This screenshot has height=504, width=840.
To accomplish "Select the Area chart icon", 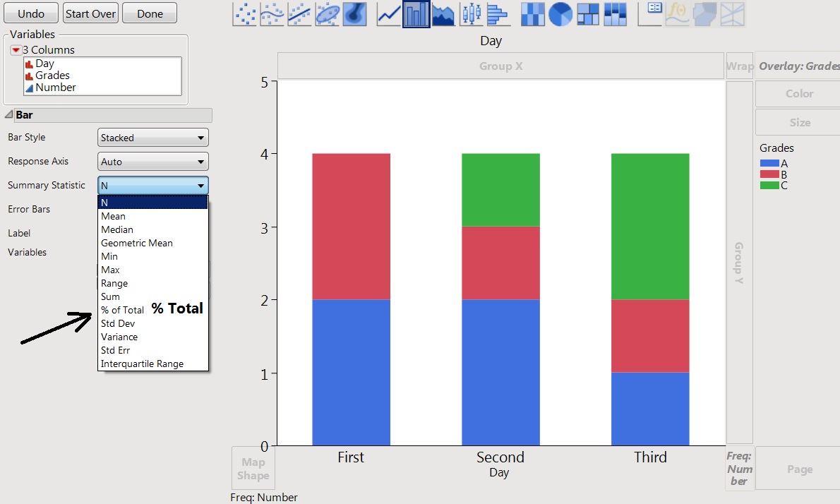I will tap(443, 14).
